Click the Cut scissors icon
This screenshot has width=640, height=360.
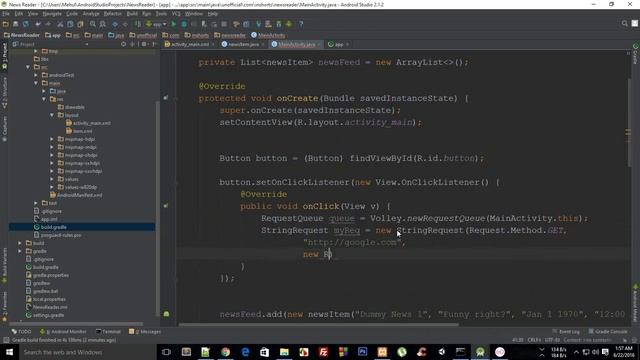point(60,24)
